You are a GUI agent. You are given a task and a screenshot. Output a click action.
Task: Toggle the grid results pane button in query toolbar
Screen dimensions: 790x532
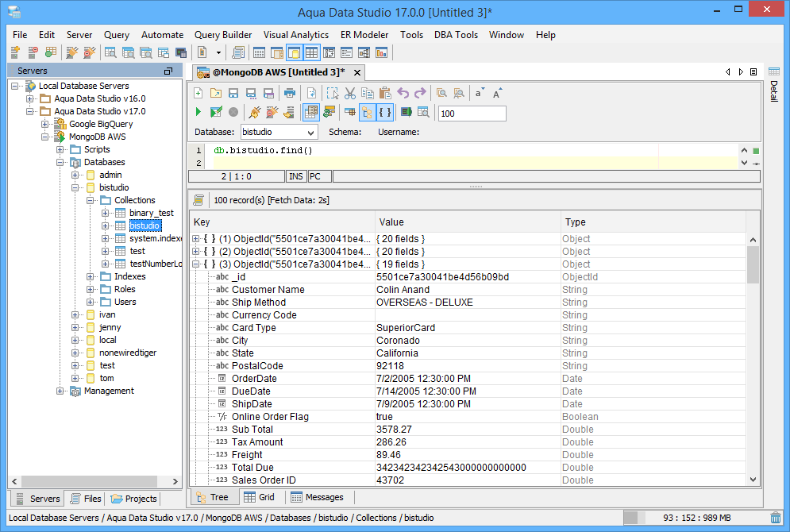(x=311, y=112)
